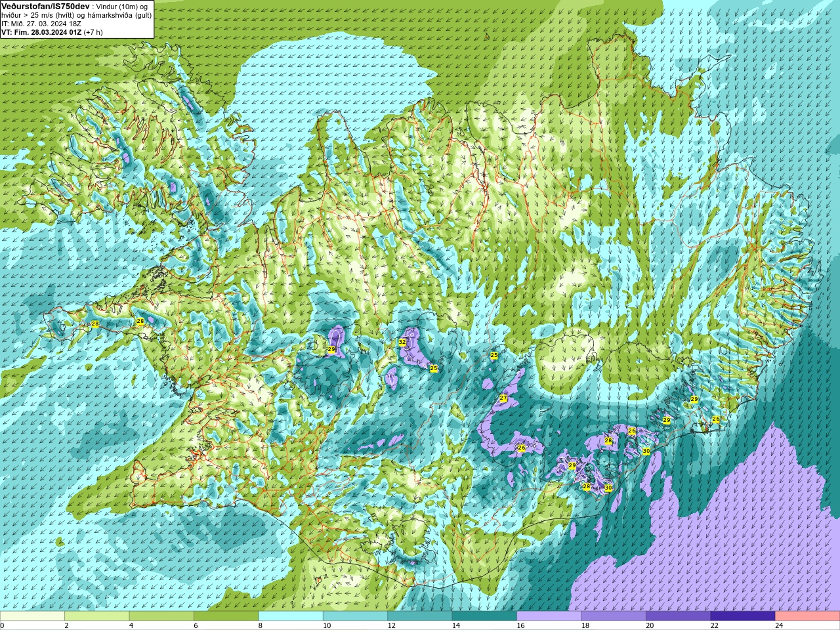Click the turquoise 10–12 legend swatch
Screen dimensions: 840x630
coord(355,616)
